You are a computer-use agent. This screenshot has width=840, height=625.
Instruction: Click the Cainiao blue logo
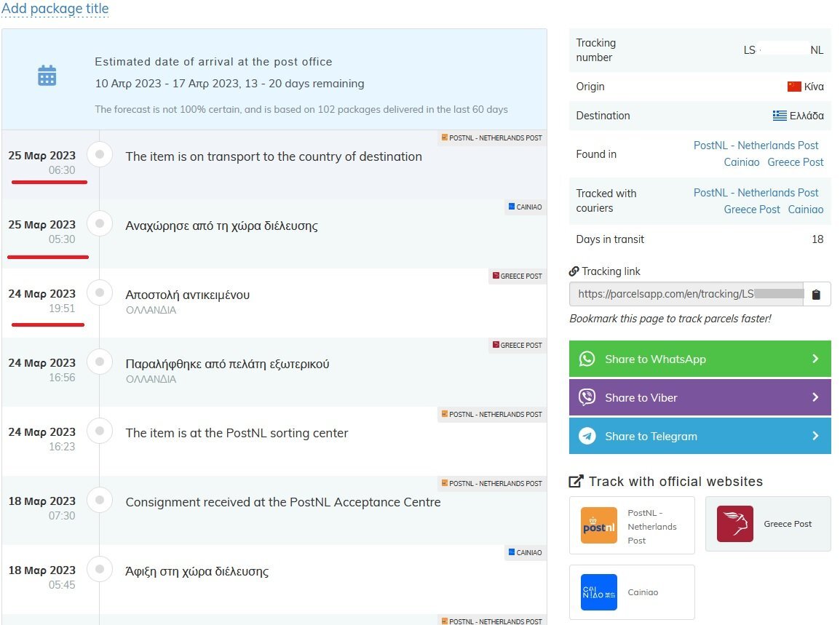599,592
